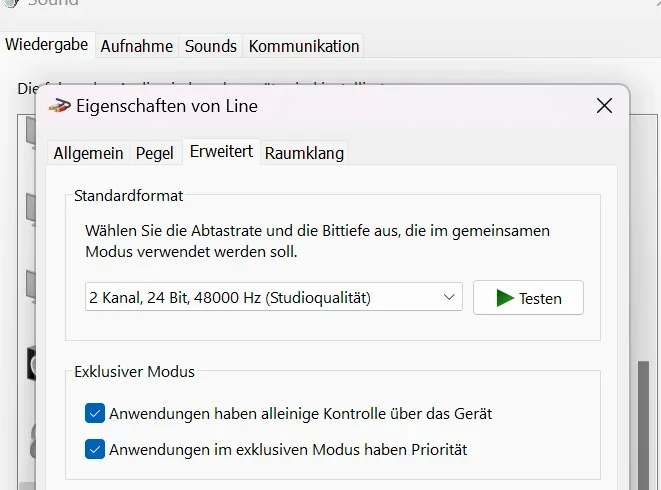Image resolution: width=661 pixels, height=490 pixels.
Task: Switch to the Aufnahme tab
Action: pyautogui.click(x=137, y=46)
